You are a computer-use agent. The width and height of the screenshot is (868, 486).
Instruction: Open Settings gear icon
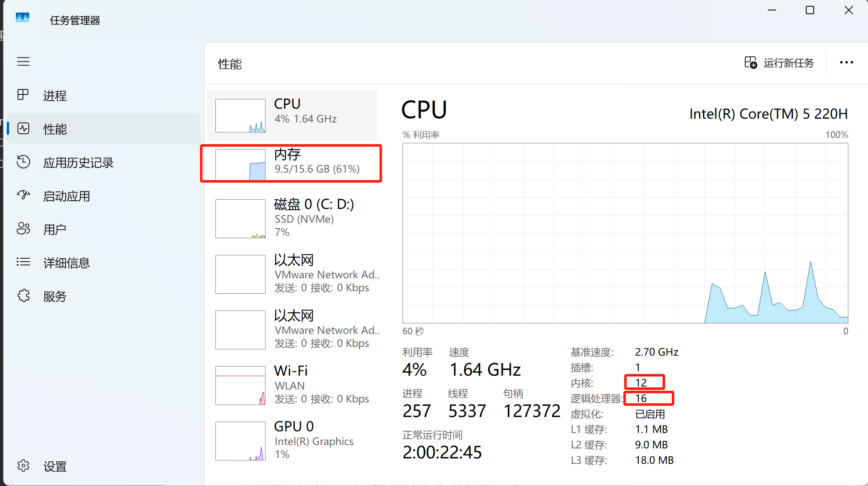(x=23, y=466)
